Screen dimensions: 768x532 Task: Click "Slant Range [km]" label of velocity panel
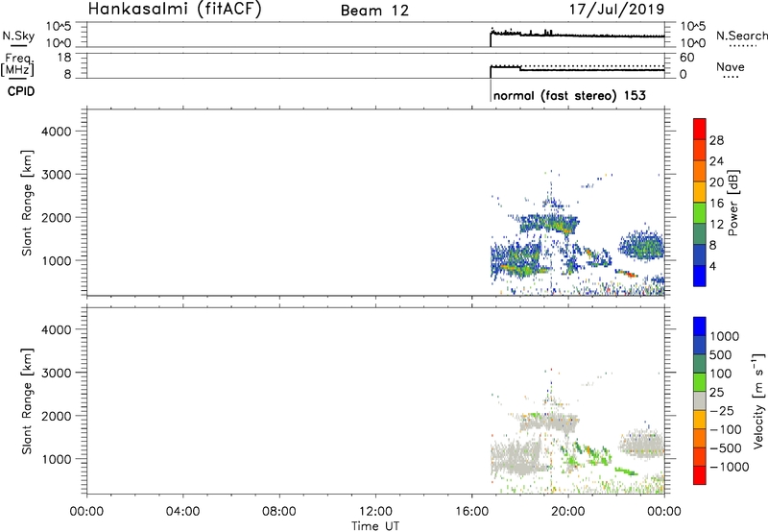click(x=27, y=401)
